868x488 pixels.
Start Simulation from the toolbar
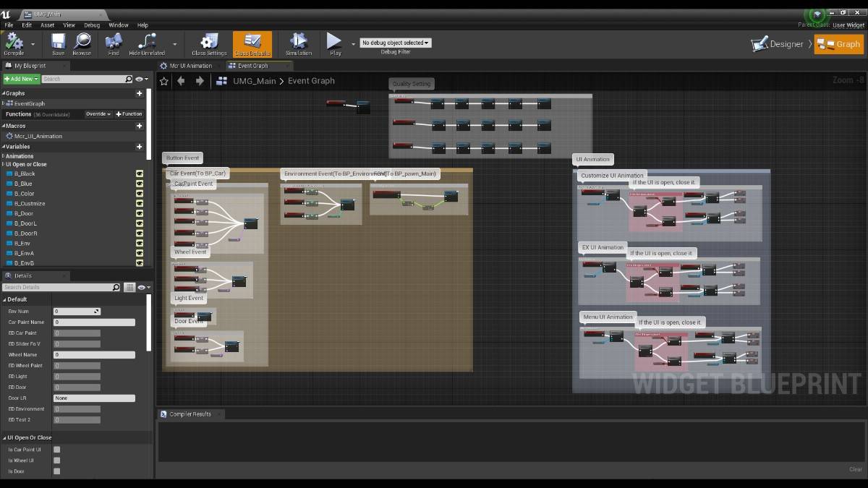coord(298,41)
